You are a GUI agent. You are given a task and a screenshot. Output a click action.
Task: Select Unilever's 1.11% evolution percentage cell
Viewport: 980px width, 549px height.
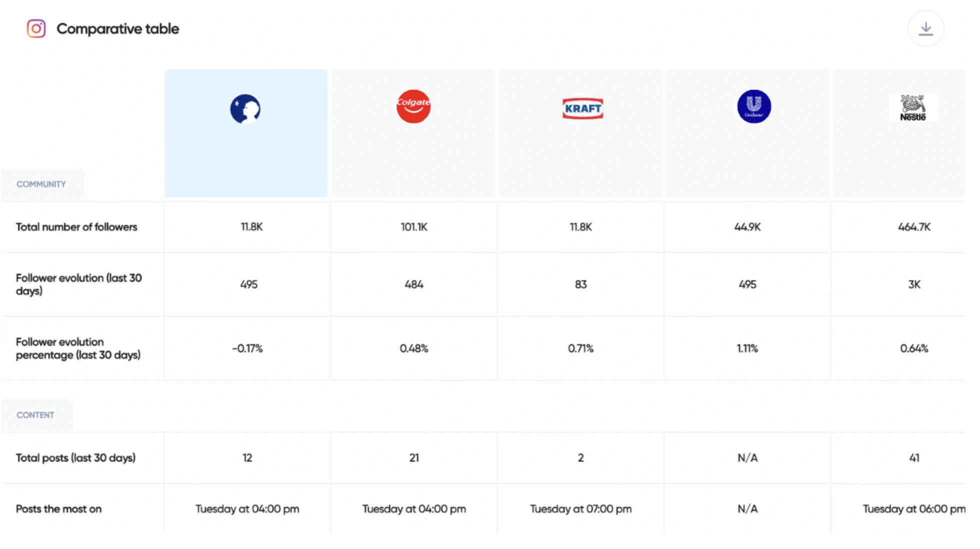tap(747, 348)
